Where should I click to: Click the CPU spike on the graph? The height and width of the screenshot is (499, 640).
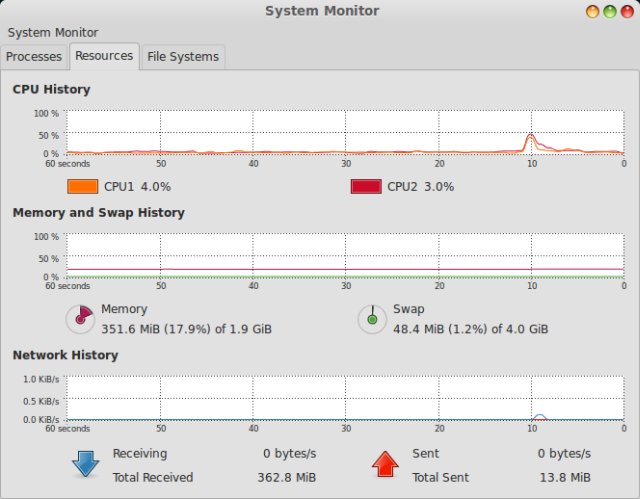click(531, 139)
